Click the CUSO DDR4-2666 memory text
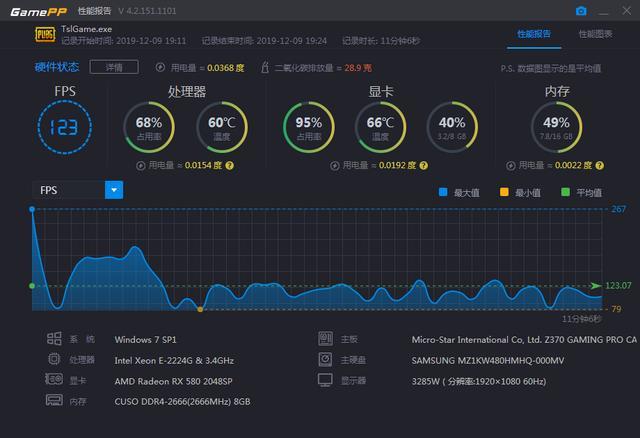The width and height of the screenshot is (640, 438). (182, 402)
